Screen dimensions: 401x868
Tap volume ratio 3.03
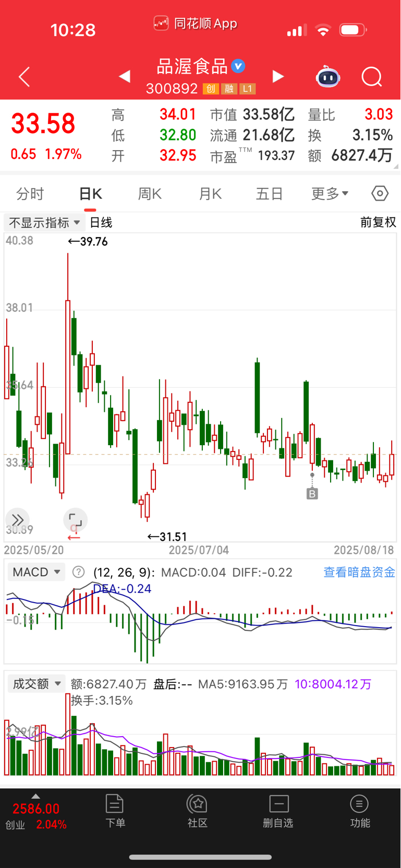[x=379, y=114]
